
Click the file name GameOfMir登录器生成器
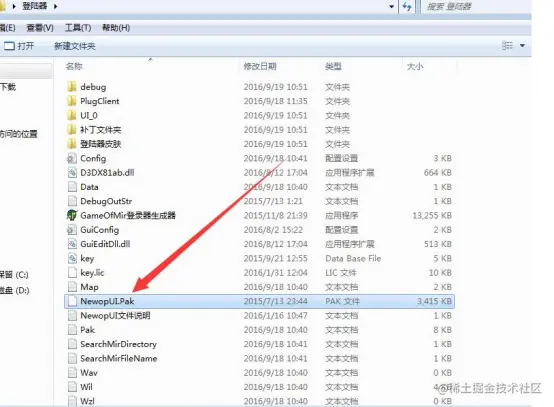pos(128,216)
